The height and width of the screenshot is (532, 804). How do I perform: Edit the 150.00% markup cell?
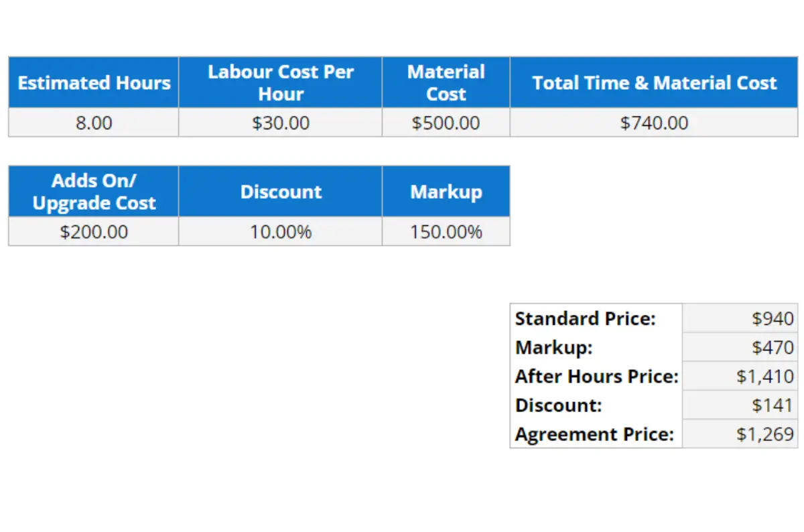click(x=446, y=232)
